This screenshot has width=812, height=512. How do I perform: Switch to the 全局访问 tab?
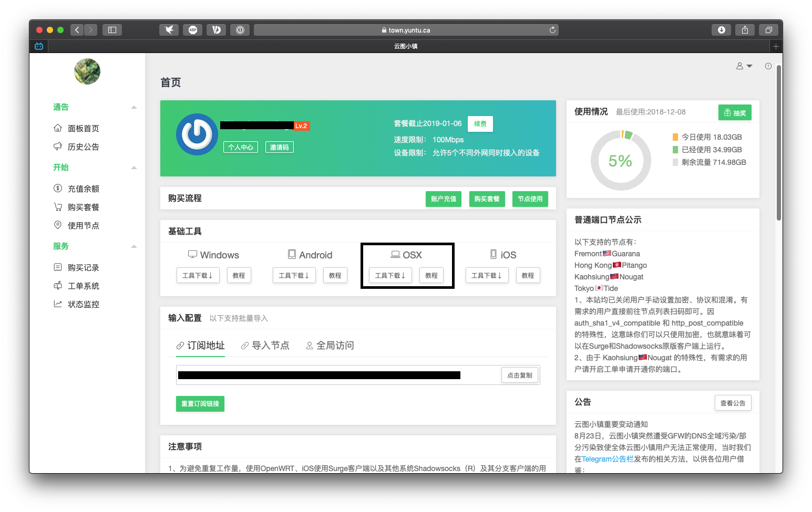330,346
